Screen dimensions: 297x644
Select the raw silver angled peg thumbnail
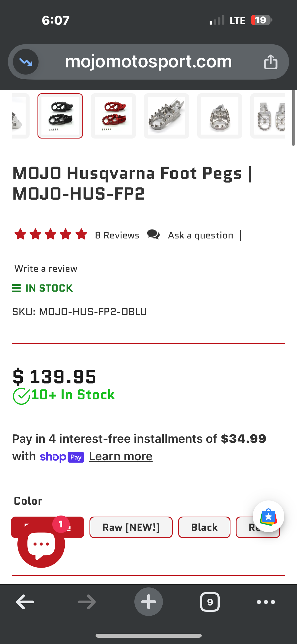tap(167, 116)
